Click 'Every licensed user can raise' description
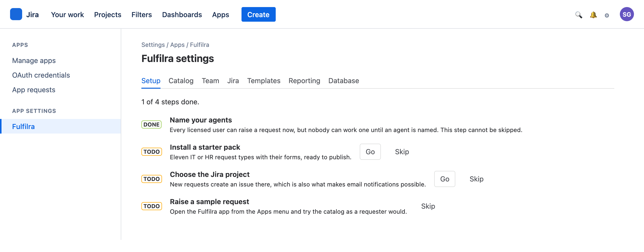This screenshot has height=252, width=644. point(346,130)
